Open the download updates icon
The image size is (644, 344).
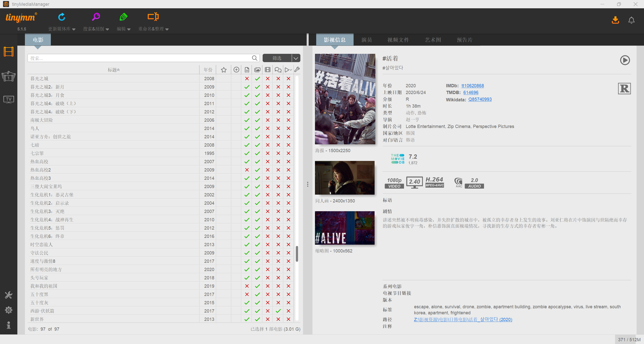pos(615,20)
